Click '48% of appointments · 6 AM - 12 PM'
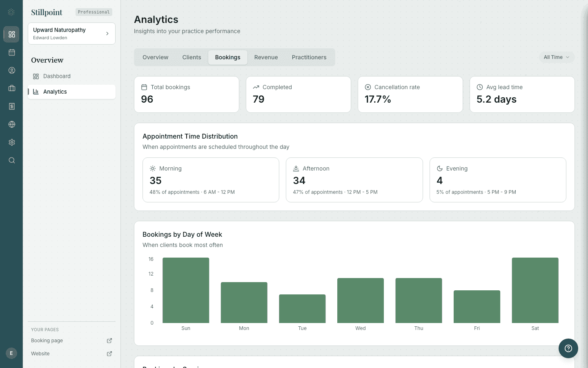 192,192
